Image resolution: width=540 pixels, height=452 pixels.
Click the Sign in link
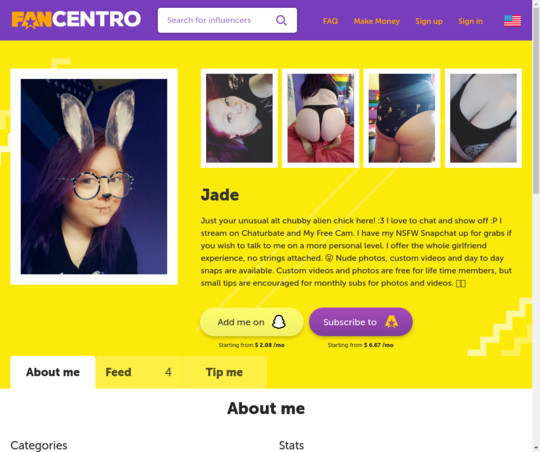[470, 21]
